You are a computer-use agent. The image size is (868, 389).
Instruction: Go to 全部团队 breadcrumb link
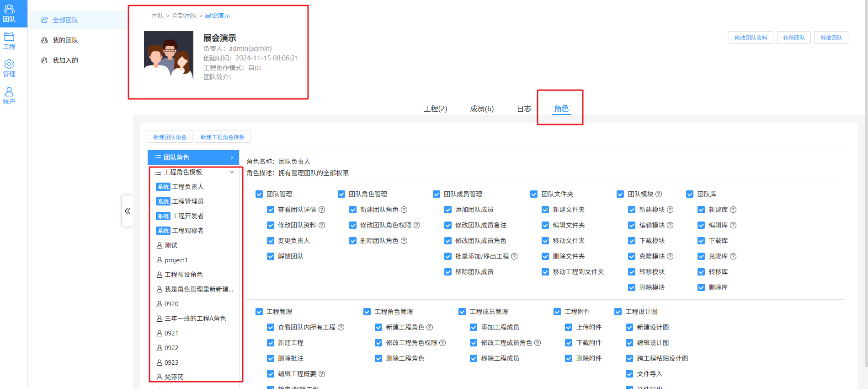[184, 16]
